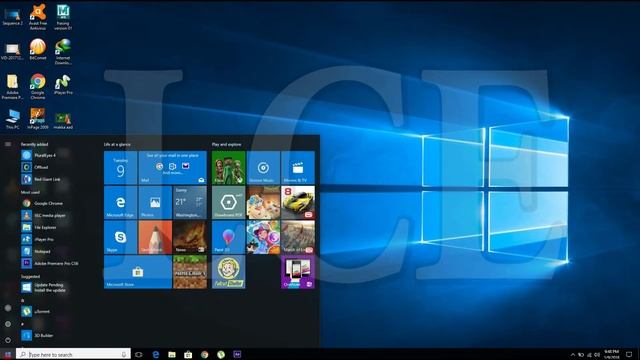The image size is (640, 360).
Task: Expand the Start menu hamburger button
Action: coord(8,144)
